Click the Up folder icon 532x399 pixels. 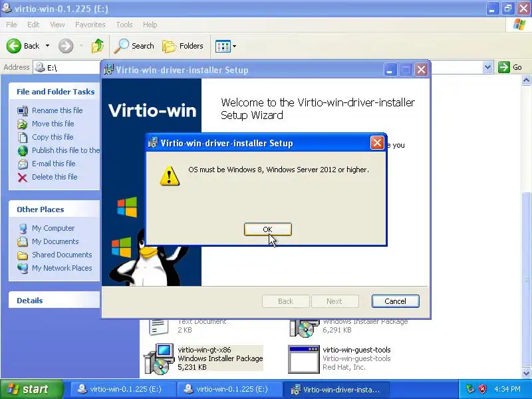pos(97,46)
